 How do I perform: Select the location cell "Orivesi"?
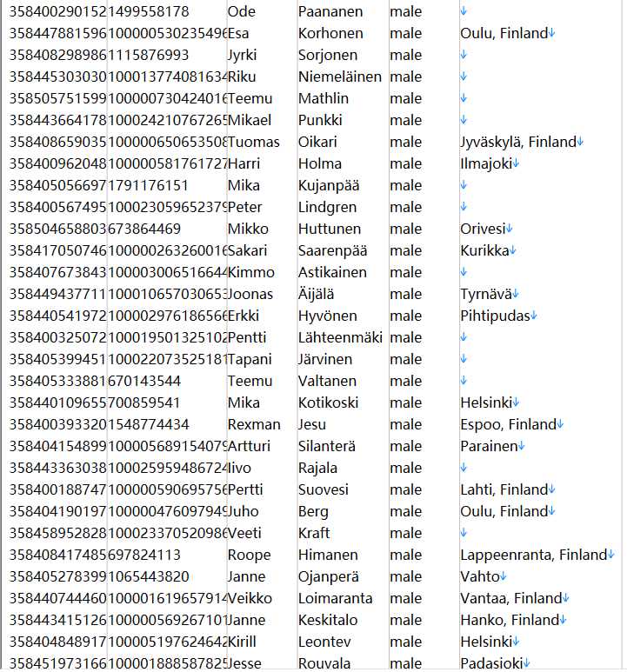coord(483,229)
